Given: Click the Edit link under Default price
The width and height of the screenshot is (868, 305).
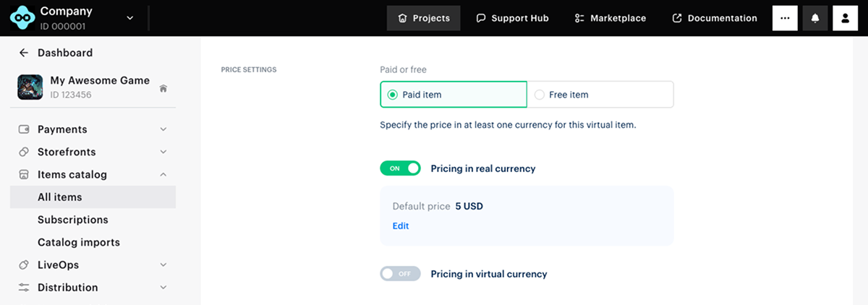Looking at the screenshot, I should [401, 225].
